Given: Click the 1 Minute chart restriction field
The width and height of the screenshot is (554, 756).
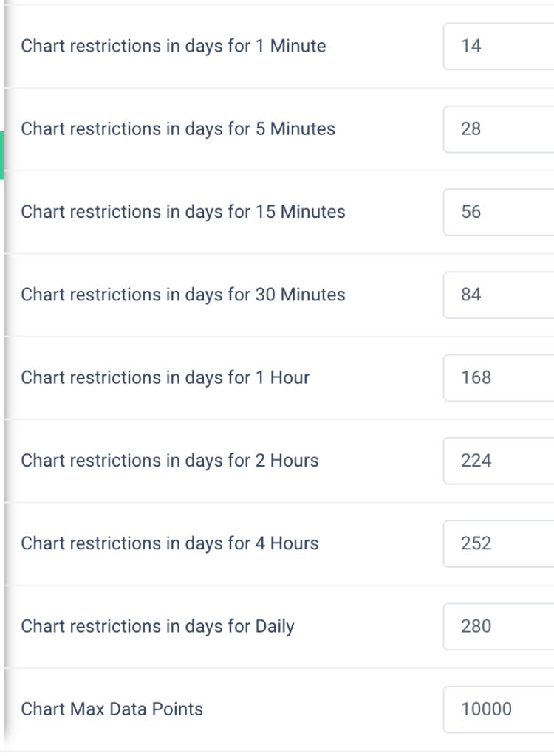Looking at the screenshot, I should tap(499, 47).
